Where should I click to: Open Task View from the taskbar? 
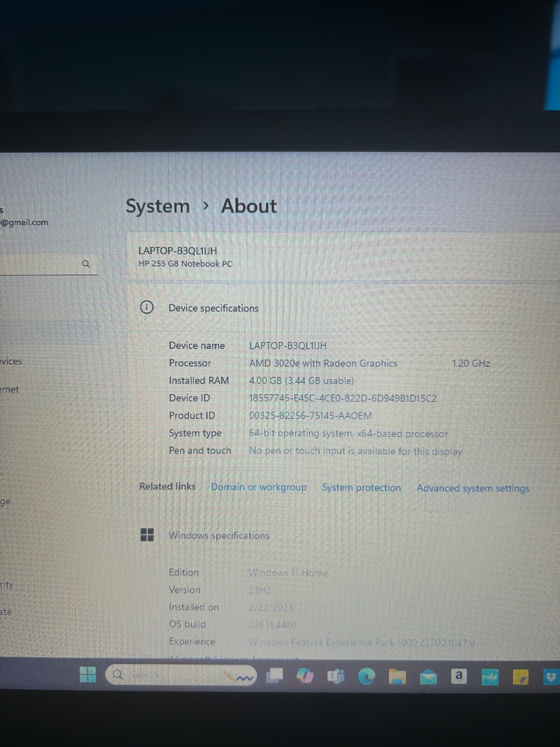pyautogui.click(x=274, y=675)
